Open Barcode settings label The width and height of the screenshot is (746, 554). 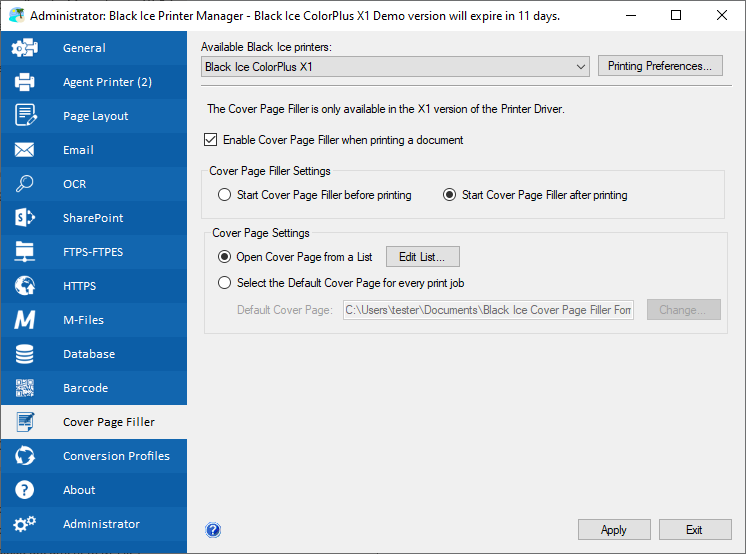pos(86,388)
